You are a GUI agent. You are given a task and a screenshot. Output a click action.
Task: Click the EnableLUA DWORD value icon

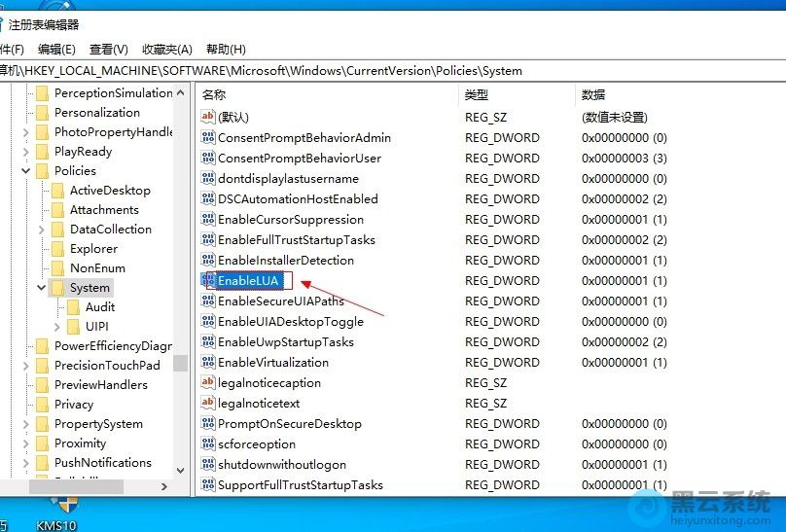207,281
